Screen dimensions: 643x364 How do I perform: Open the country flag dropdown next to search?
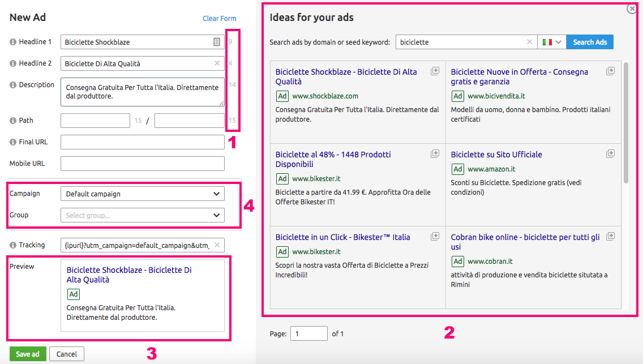click(551, 42)
